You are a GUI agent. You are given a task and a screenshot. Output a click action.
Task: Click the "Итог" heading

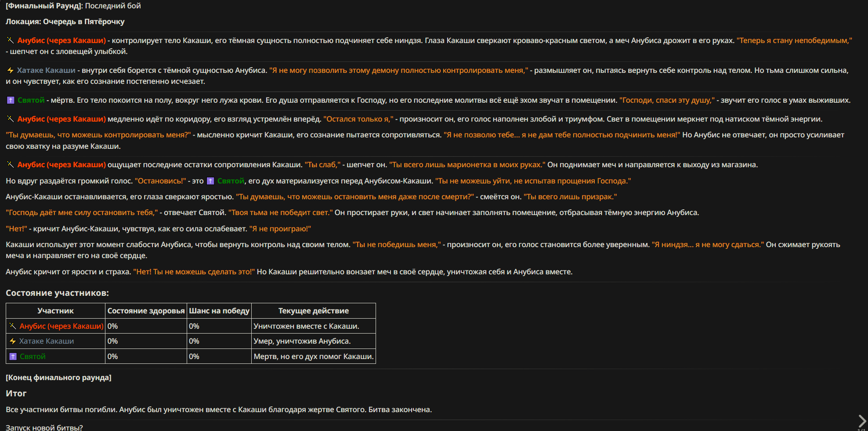16,393
